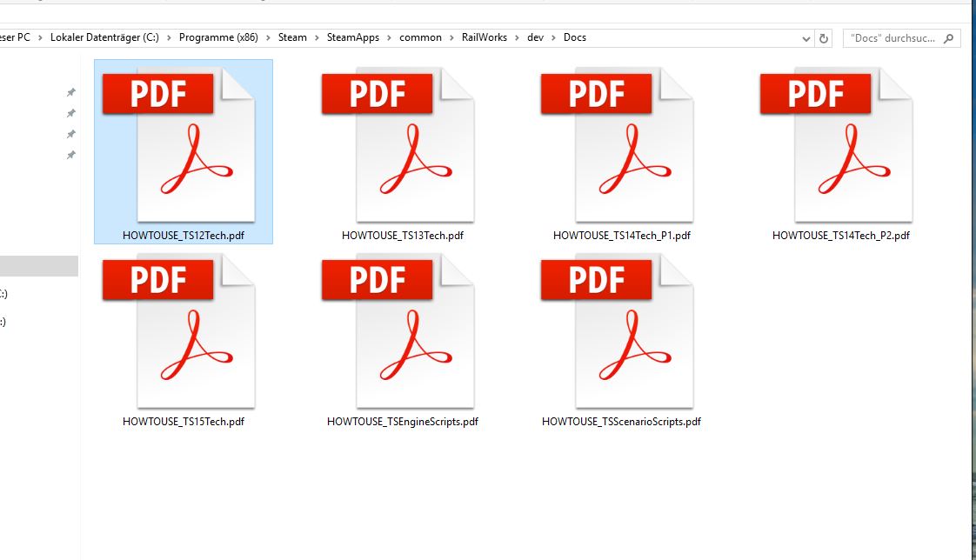This screenshot has height=560, width=976.
Task: Click file name HOWTOUSE_TS14Tech_P1.pdf label
Action: [x=622, y=235]
